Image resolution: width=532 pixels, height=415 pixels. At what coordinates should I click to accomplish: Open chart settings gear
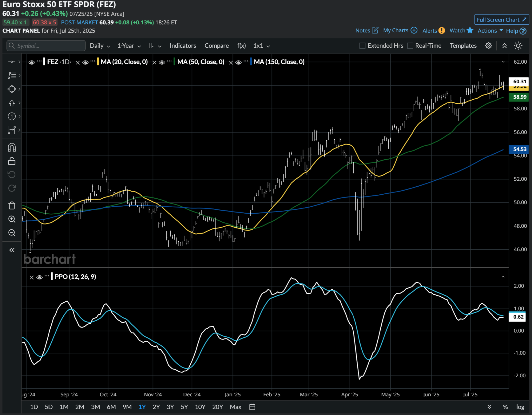click(488, 46)
